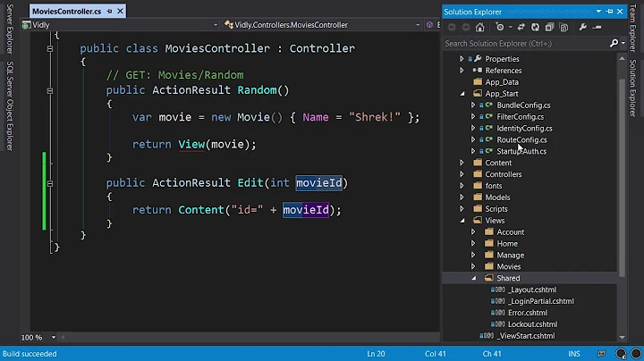Viewport: 644px width, 361px height.
Task: Collapse the Shared folder
Action: (474, 278)
